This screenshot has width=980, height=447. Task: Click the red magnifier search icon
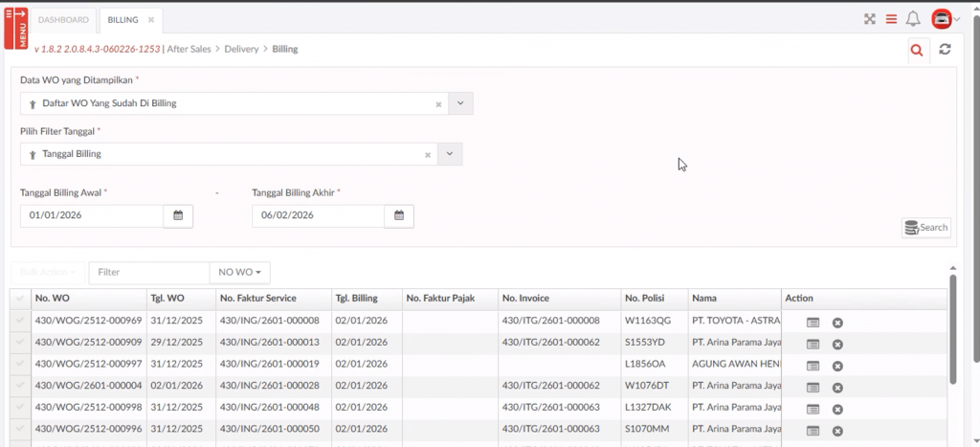tap(917, 51)
